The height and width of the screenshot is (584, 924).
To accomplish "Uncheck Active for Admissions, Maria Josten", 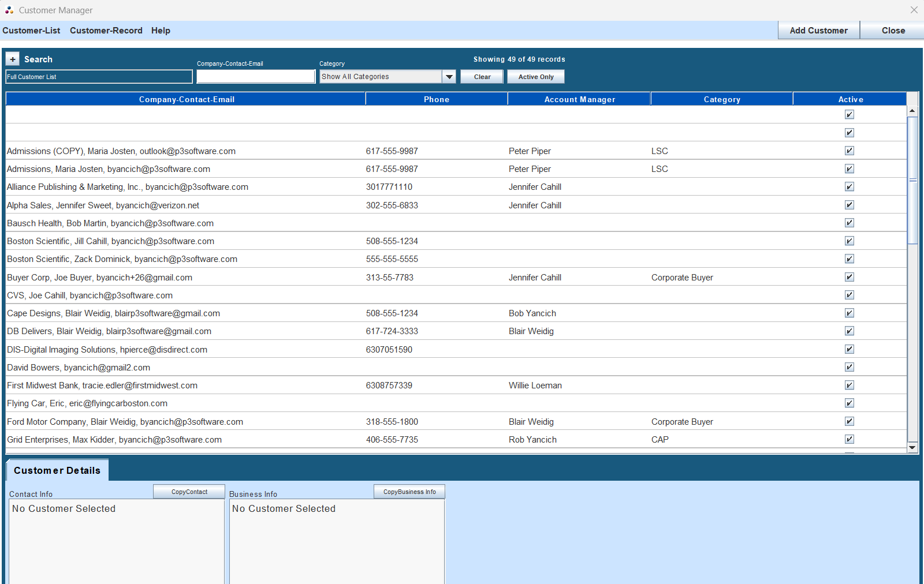I will [849, 169].
